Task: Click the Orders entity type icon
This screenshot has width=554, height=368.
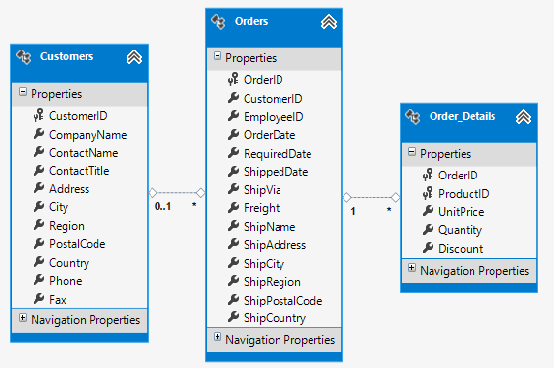Action: coord(218,22)
